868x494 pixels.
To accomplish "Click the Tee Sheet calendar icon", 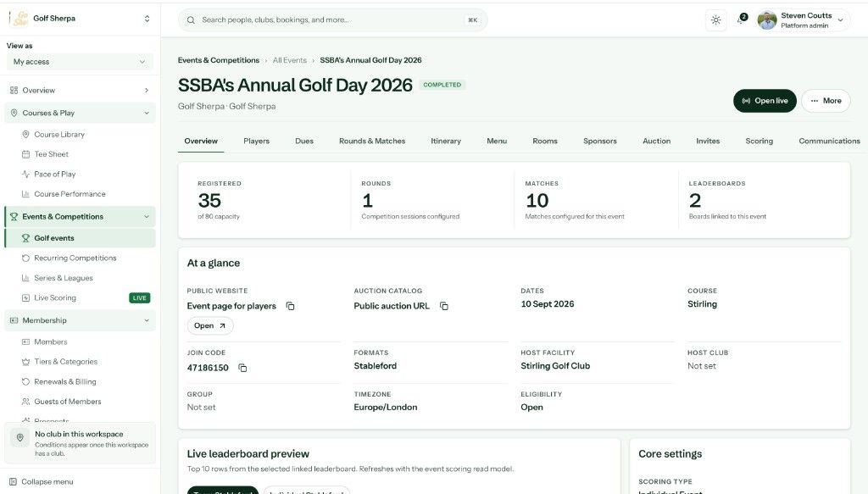I will click(x=25, y=154).
